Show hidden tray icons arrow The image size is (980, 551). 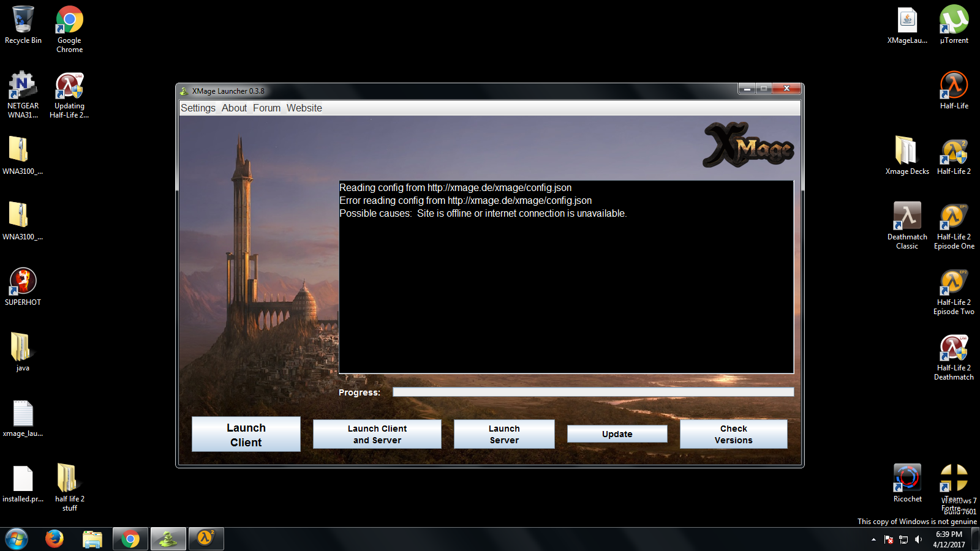(x=873, y=539)
